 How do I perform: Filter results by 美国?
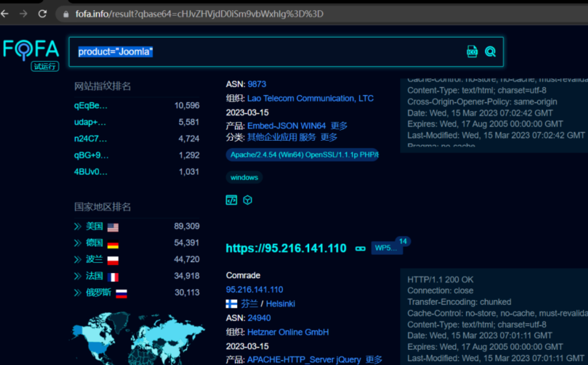94,226
